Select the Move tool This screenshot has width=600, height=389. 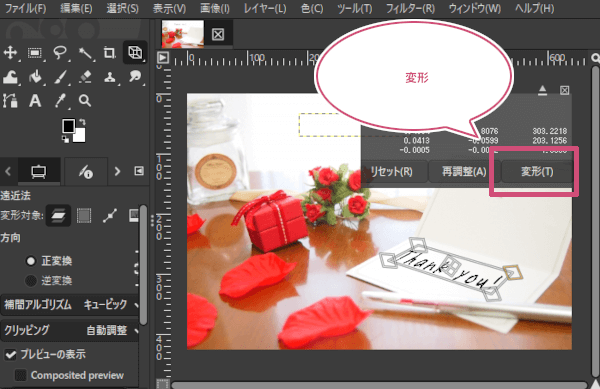click(10, 52)
